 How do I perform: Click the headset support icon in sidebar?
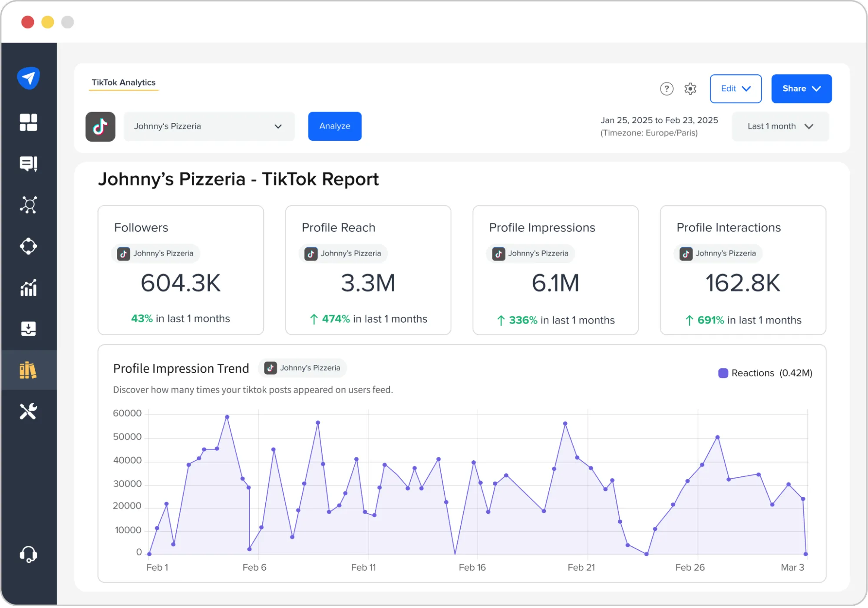[29, 554]
